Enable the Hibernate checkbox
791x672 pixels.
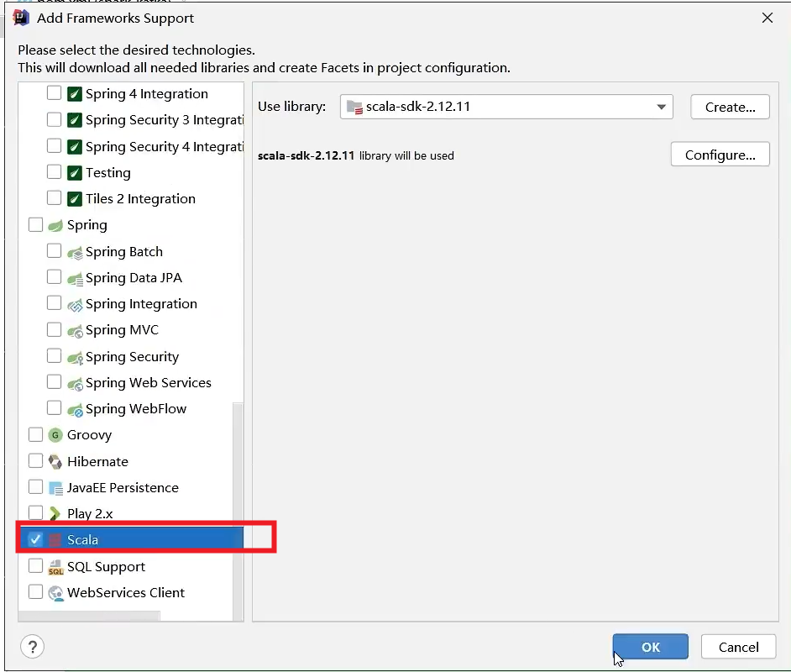(x=35, y=460)
